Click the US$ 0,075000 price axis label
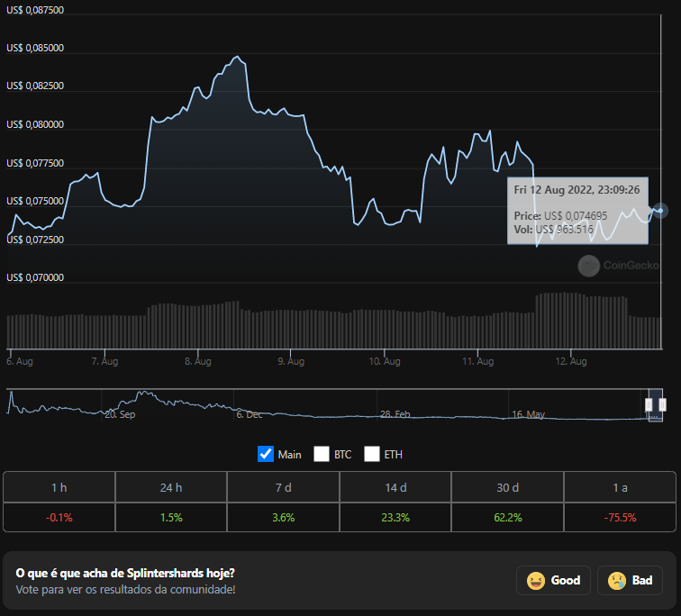 35,201
